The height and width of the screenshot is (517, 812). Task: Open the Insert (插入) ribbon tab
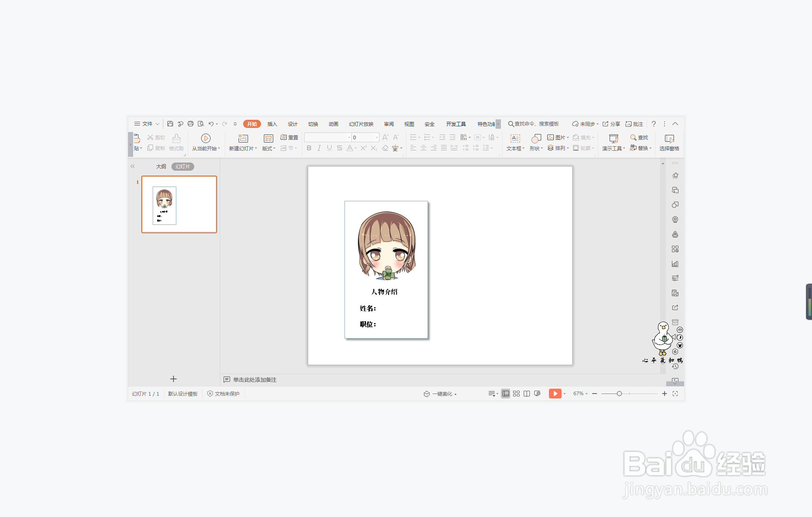coord(272,124)
